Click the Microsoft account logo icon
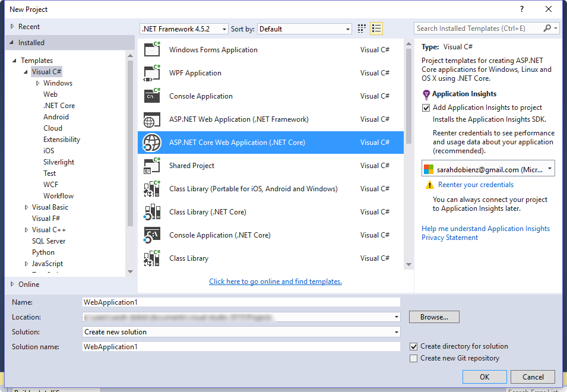 429,169
